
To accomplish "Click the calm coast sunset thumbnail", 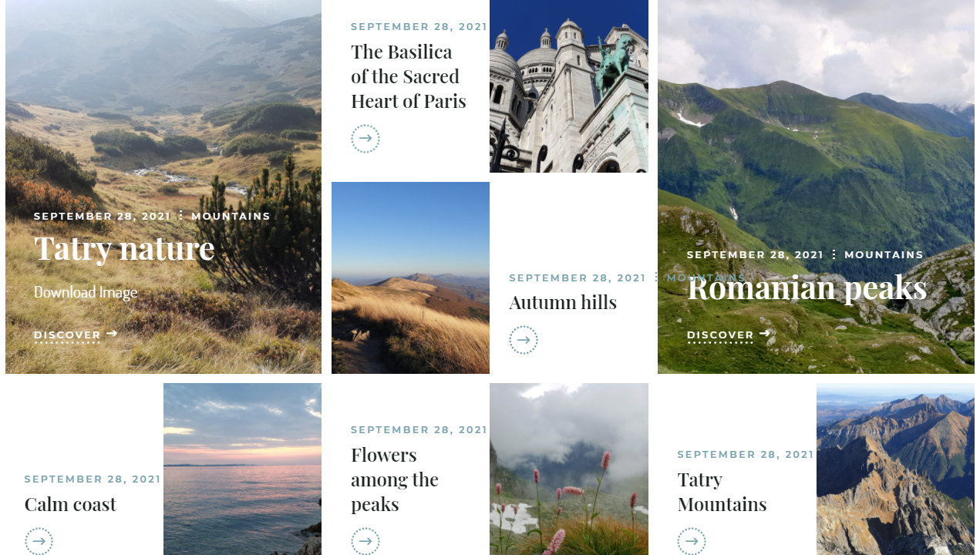I will coord(242,469).
